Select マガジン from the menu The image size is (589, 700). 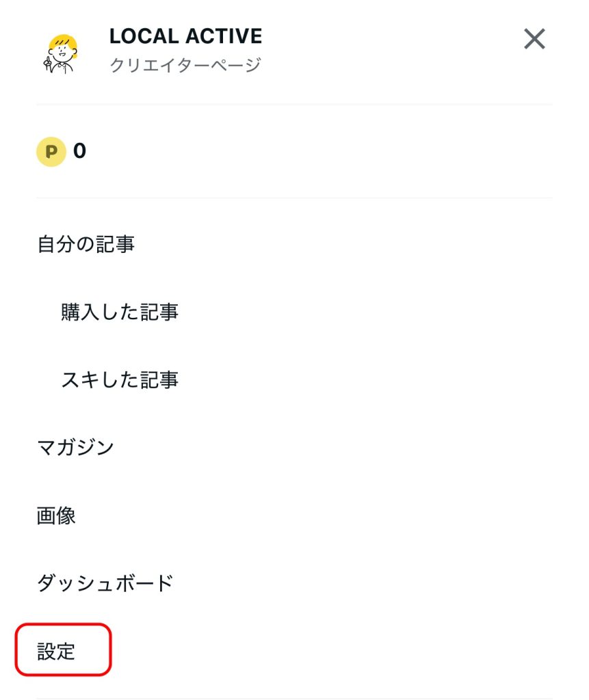[x=75, y=447]
